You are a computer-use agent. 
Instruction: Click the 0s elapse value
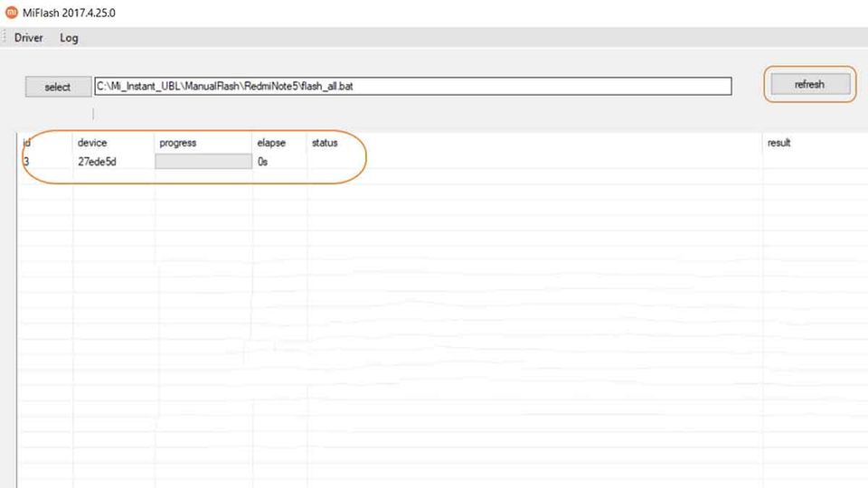[x=262, y=162]
